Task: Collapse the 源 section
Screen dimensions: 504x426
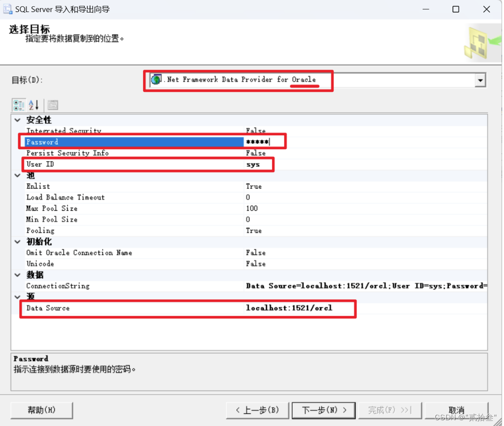Action: click(x=17, y=297)
